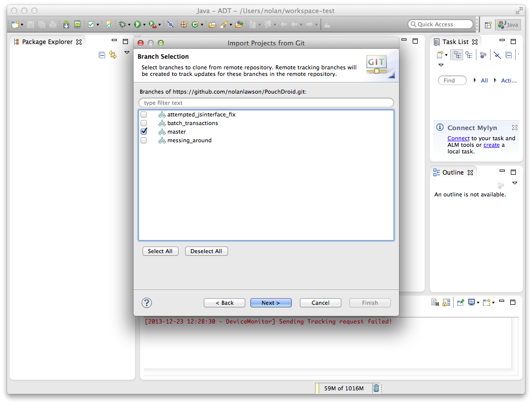532x404 pixels.
Task: Open Display Selected Console dropdown arrow
Action: (x=478, y=302)
